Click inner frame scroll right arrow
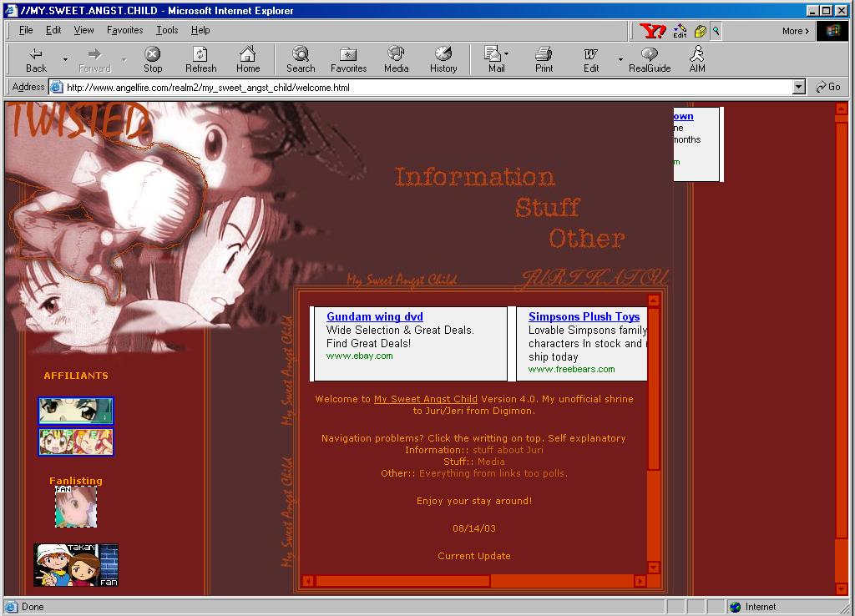Viewport: 855px width, 616px height. pyautogui.click(x=640, y=581)
